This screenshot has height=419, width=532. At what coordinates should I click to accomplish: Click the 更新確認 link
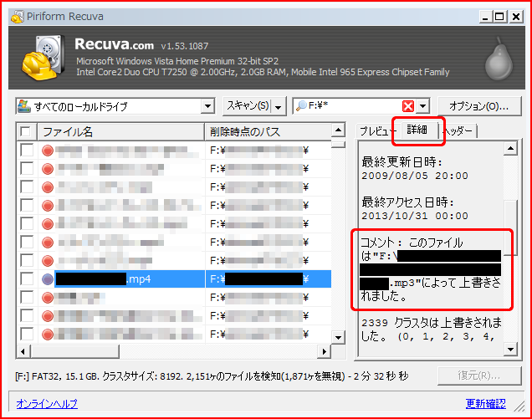(x=485, y=403)
